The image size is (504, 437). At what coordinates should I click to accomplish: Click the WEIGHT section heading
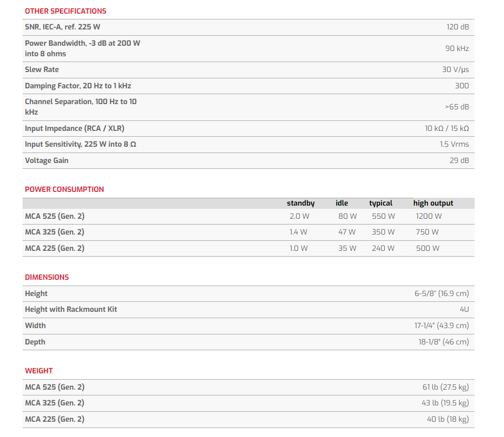pyautogui.click(x=39, y=371)
